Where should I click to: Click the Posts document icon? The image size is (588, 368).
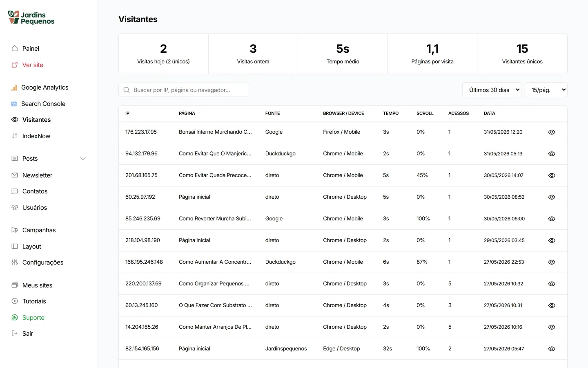(15, 158)
